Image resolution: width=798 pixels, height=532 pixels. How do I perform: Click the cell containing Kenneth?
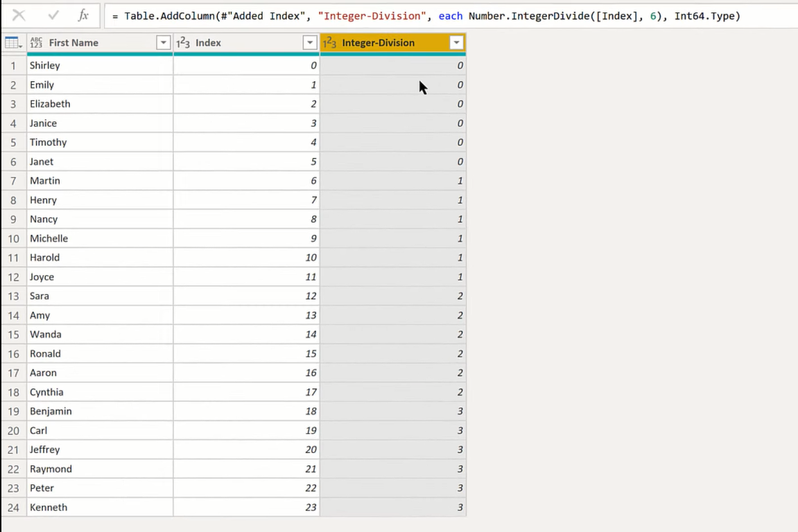tap(101, 508)
